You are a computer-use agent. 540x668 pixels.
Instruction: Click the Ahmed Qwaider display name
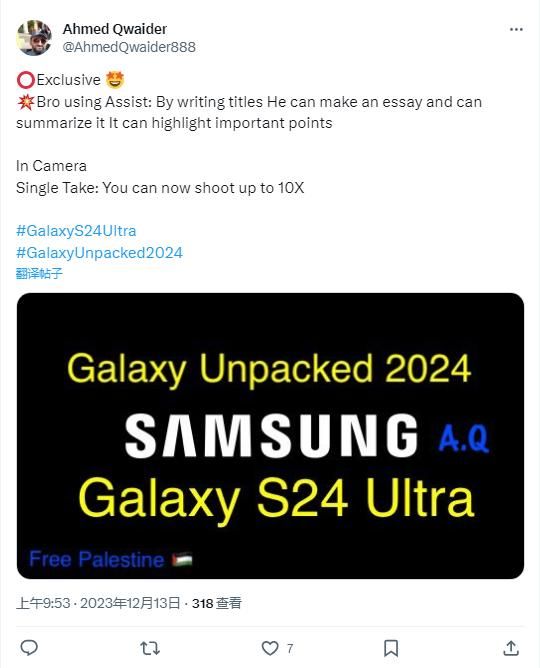tap(115, 29)
